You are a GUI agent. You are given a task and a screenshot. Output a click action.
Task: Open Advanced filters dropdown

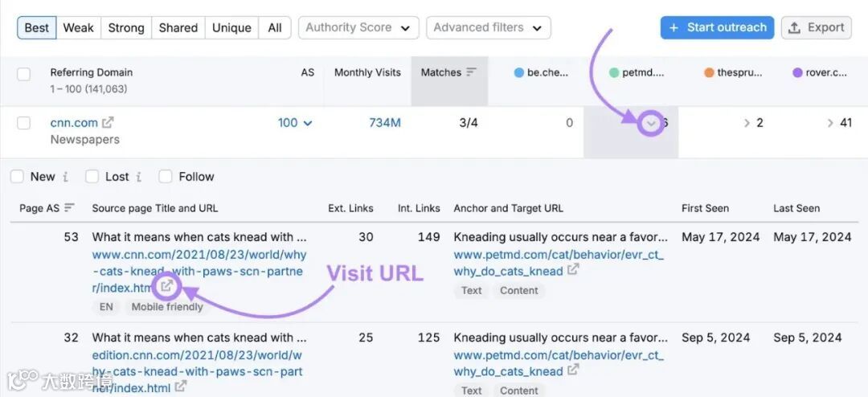pos(489,27)
